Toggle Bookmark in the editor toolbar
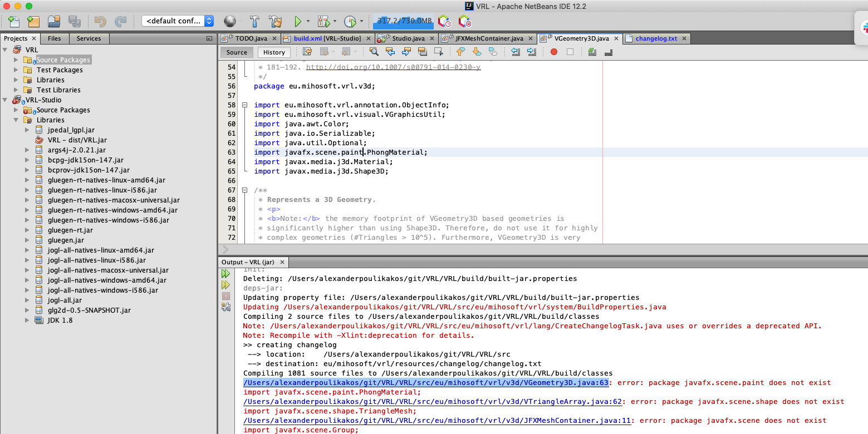This screenshot has height=434, width=868. coord(493,52)
